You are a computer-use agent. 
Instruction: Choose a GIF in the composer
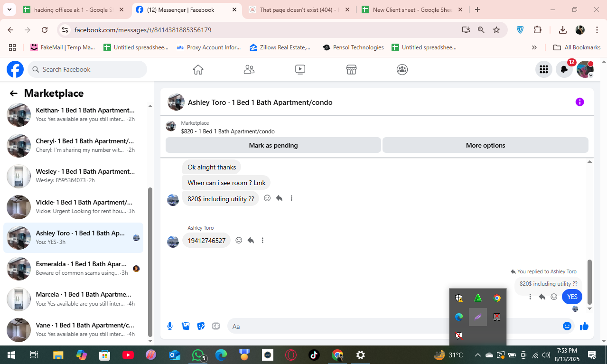[216, 326]
